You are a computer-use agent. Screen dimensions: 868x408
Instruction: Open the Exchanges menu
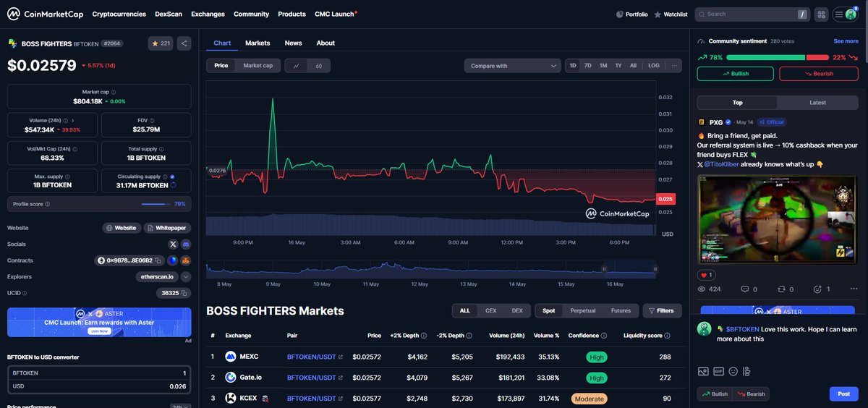[208, 14]
